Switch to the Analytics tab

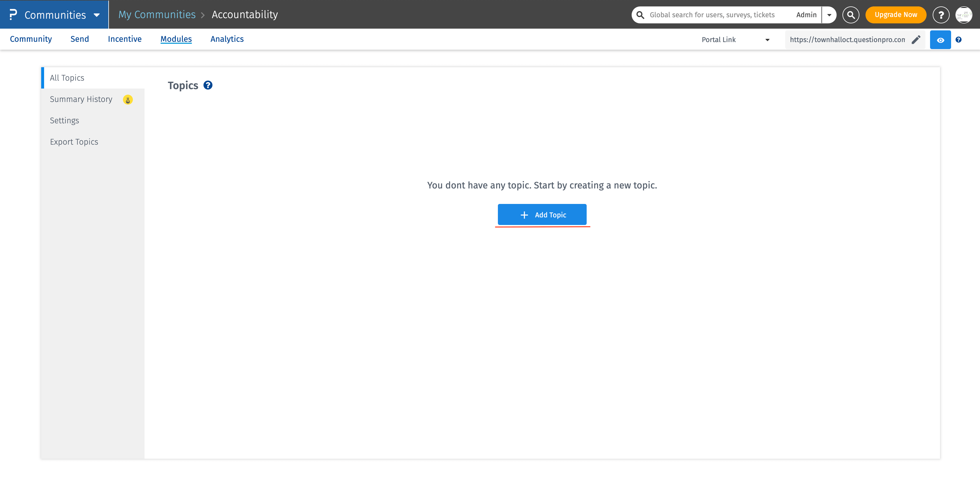coord(227,39)
